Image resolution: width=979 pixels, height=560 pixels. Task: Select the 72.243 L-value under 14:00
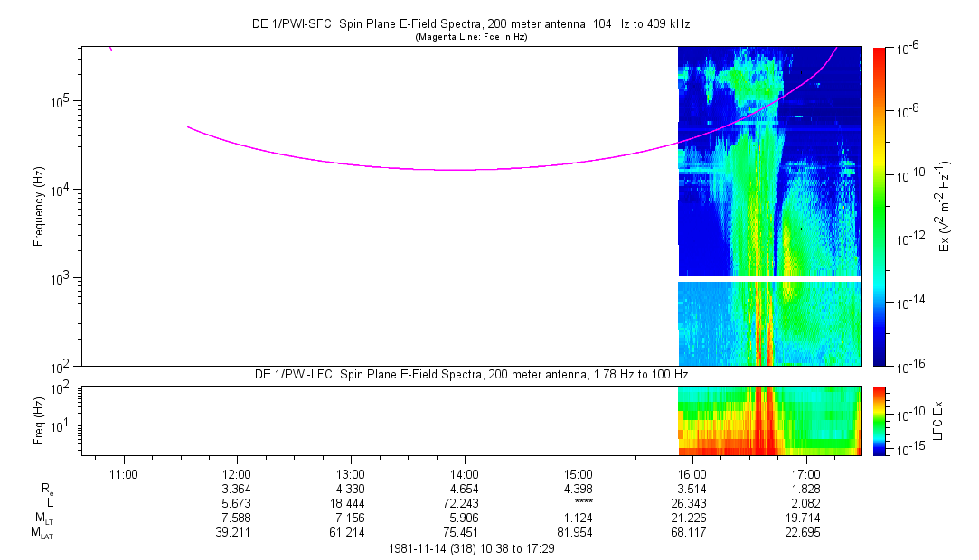tap(465, 503)
